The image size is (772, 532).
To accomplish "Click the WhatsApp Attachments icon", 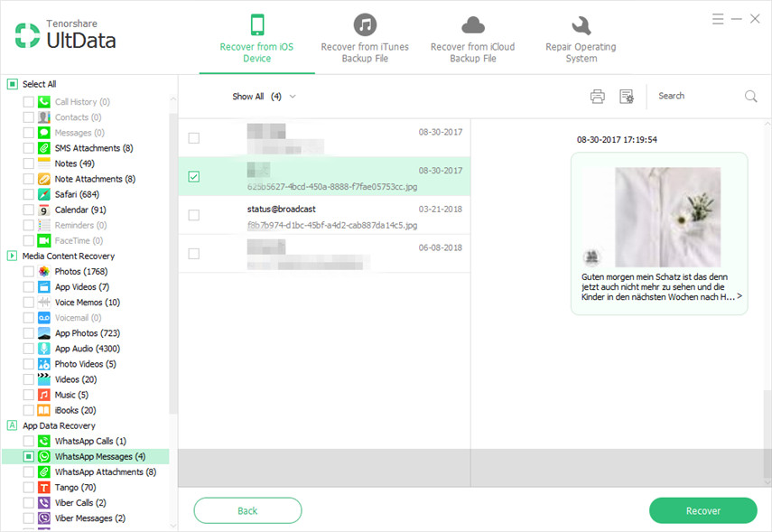I will pos(44,471).
